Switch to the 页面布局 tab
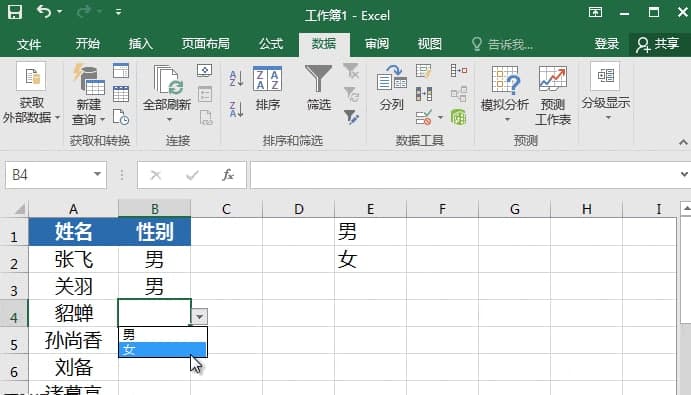 pos(206,44)
